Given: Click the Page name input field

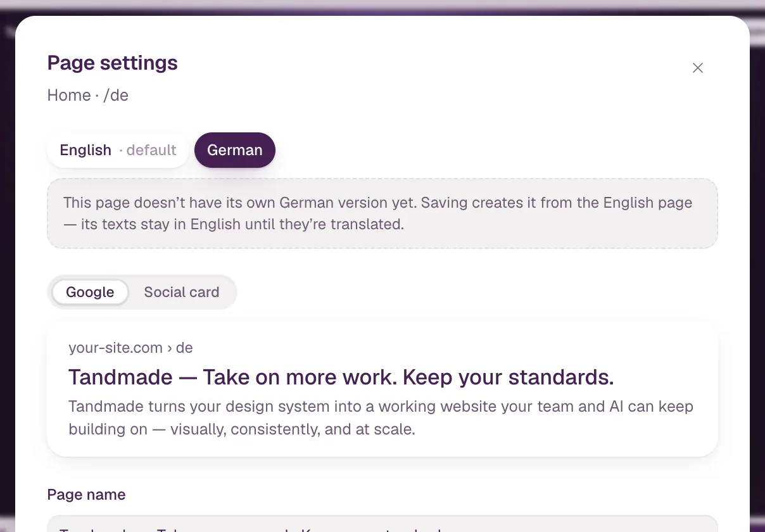Looking at the screenshot, I should pos(382,524).
